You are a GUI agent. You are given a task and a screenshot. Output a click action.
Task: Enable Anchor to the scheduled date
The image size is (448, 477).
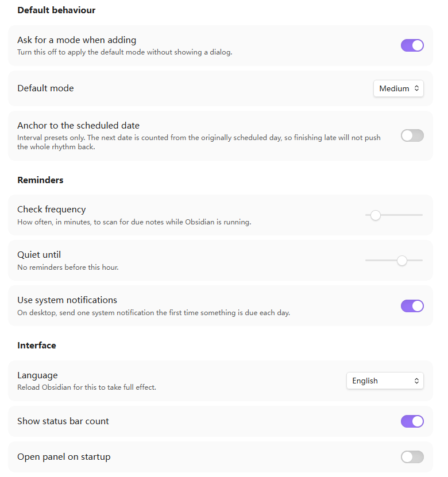(412, 135)
